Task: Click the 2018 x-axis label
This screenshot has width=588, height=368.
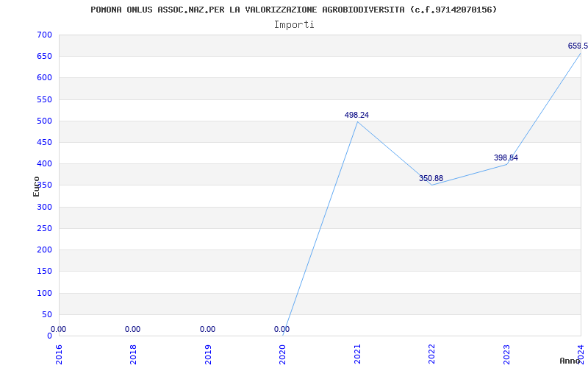Action: pos(134,355)
